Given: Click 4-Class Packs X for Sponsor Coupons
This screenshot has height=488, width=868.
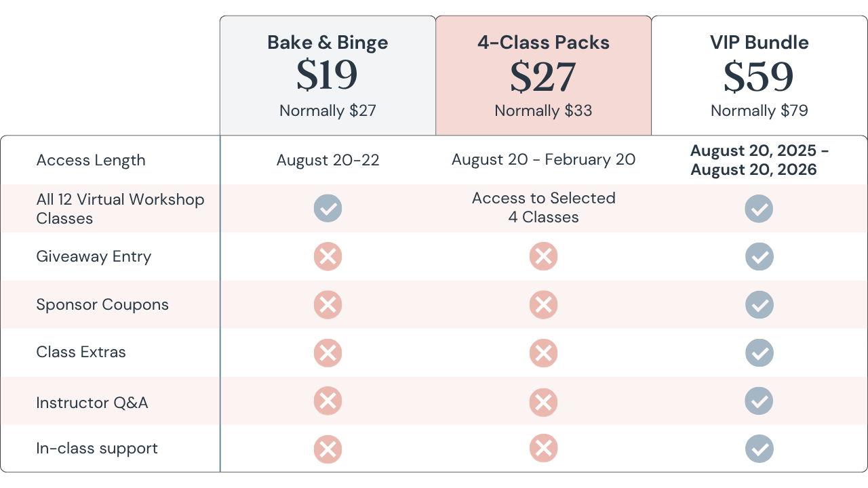Looking at the screenshot, I should pyautogui.click(x=543, y=305).
